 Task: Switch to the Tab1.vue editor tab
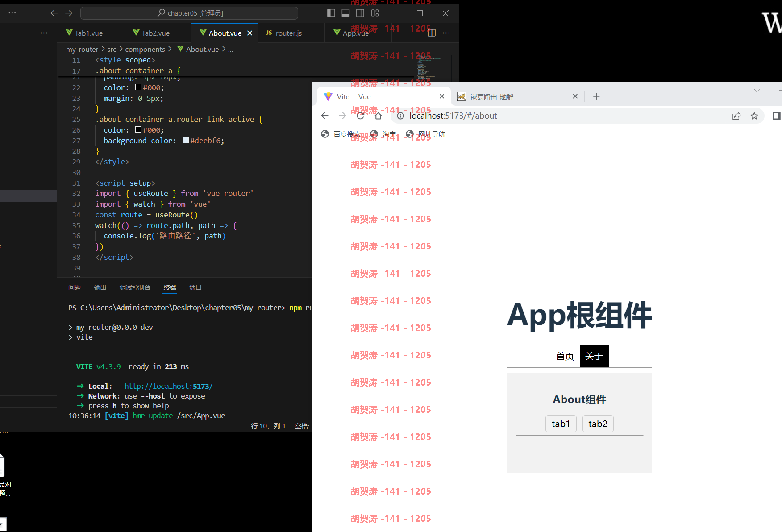coord(90,33)
